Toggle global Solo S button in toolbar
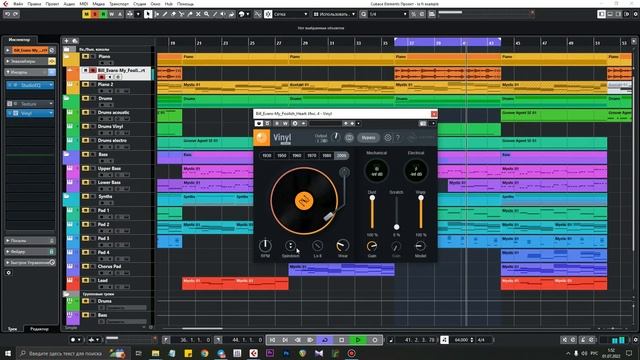 [x=95, y=14]
